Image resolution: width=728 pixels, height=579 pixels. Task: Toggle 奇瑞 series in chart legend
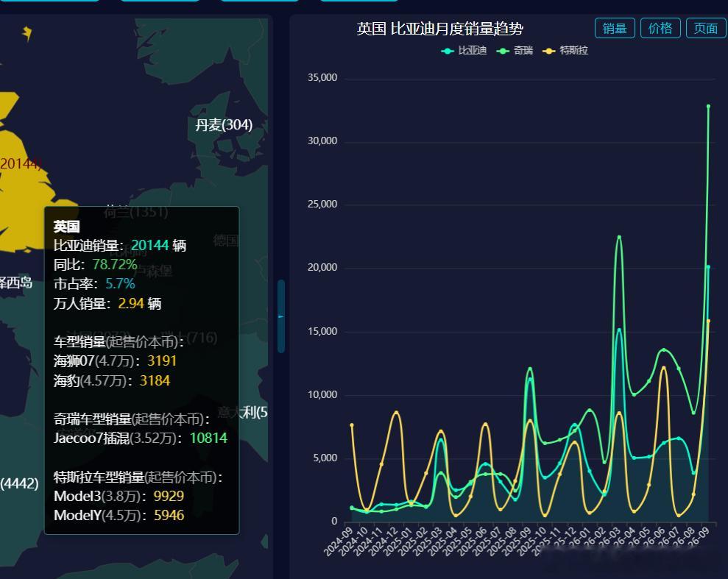pyautogui.click(x=515, y=51)
